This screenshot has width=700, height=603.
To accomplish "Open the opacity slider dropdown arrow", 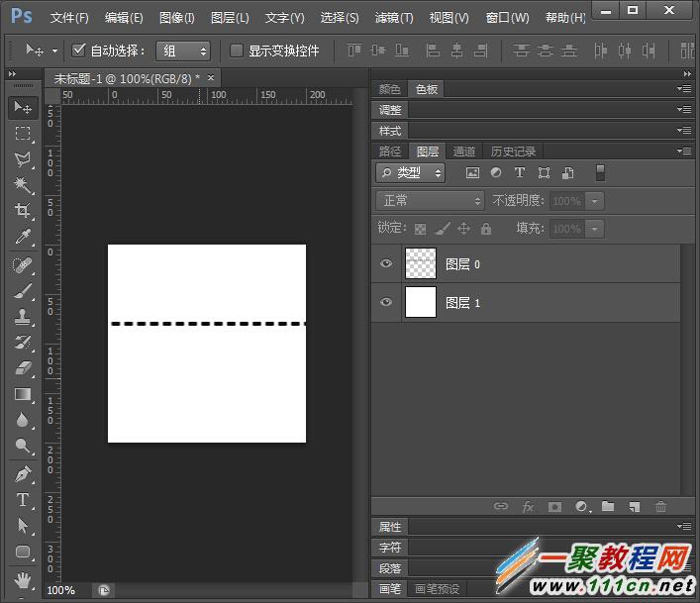I will click(x=595, y=201).
